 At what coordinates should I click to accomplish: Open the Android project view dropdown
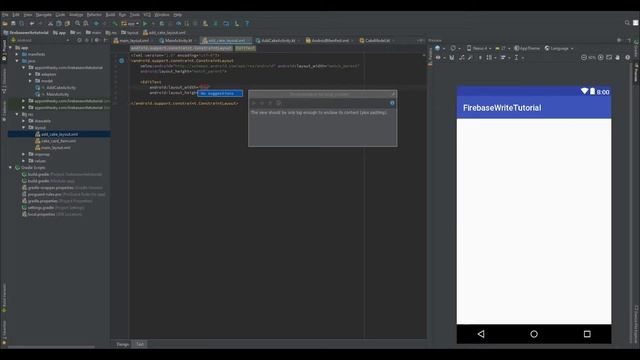(40, 40)
